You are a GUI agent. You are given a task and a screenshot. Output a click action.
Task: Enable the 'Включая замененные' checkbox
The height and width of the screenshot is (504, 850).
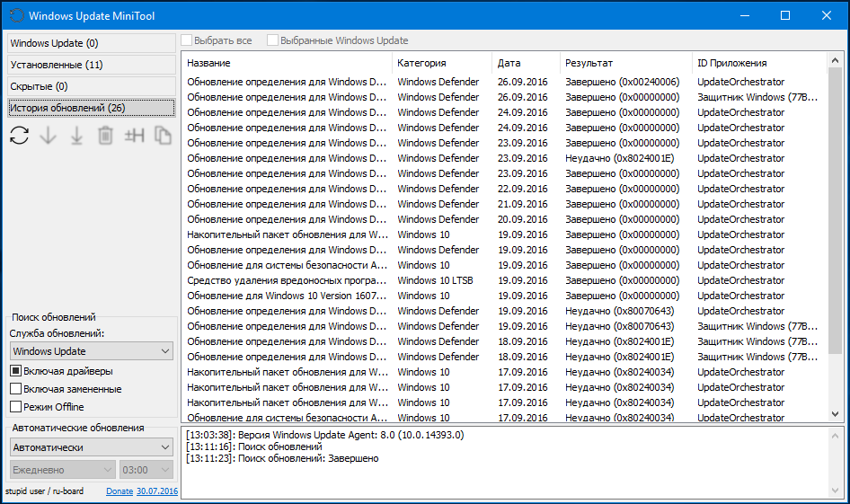(x=15, y=389)
